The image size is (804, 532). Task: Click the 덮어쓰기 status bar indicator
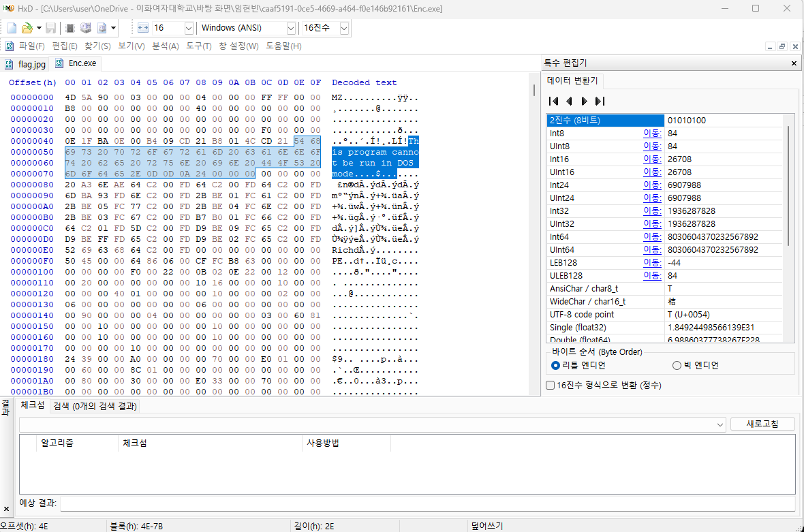click(x=487, y=526)
